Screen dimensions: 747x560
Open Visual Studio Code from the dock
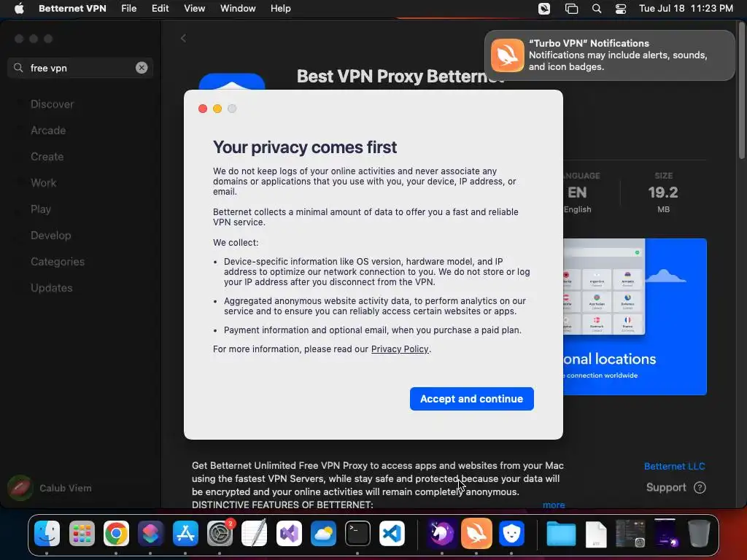392,533
